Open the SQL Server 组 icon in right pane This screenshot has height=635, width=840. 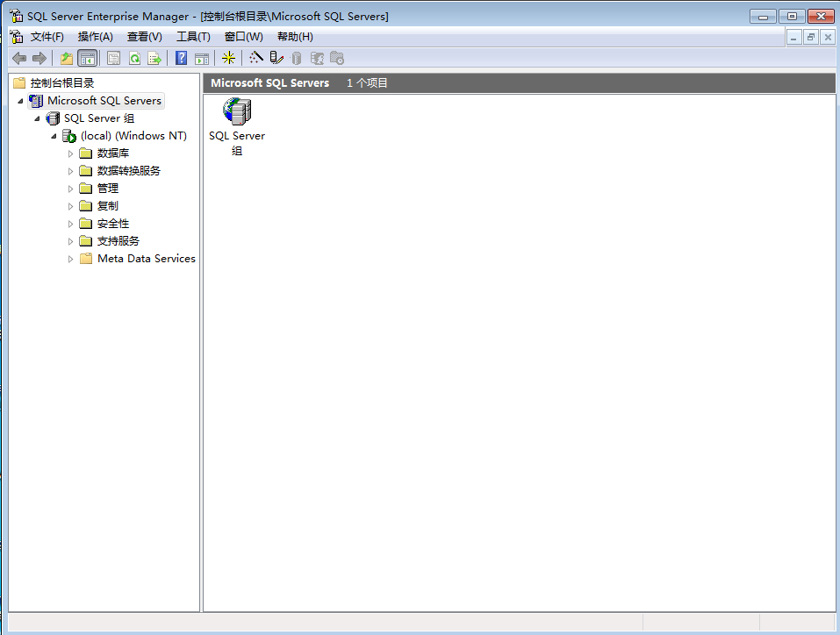click(x=237, y=111)
